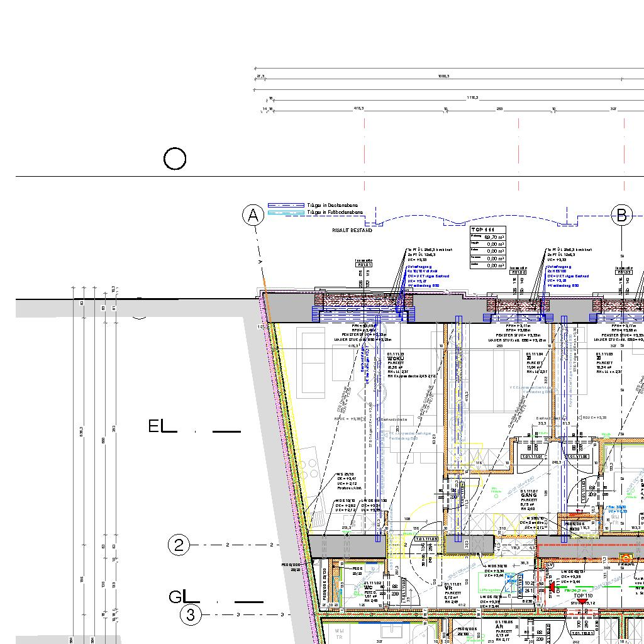Select the 'WS 25/10' annotation
The width and height of the screenshot is (644, 644).
coord(345,474)
